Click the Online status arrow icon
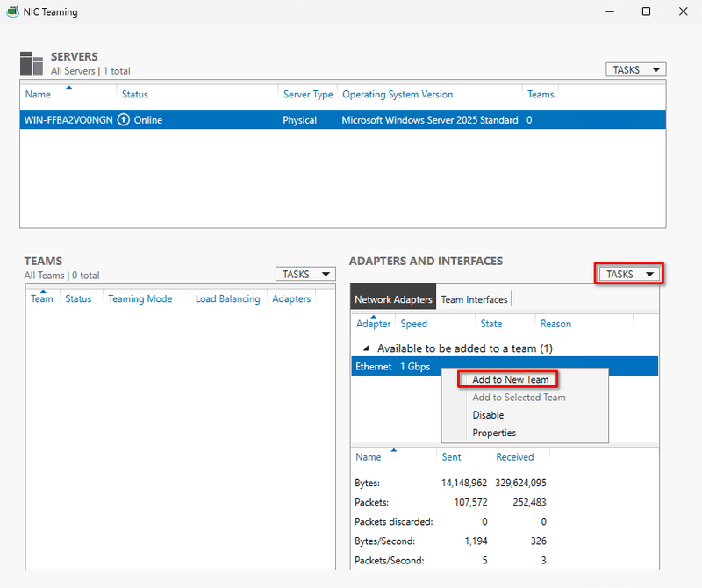This screenshot has width=702, height=588. click(x=123, y=118)
